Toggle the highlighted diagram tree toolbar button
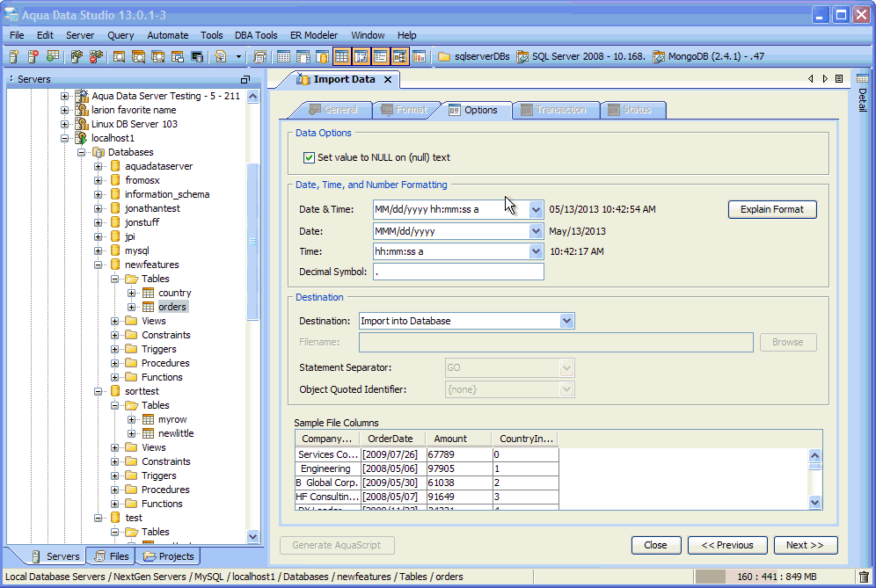 point(399,56)
